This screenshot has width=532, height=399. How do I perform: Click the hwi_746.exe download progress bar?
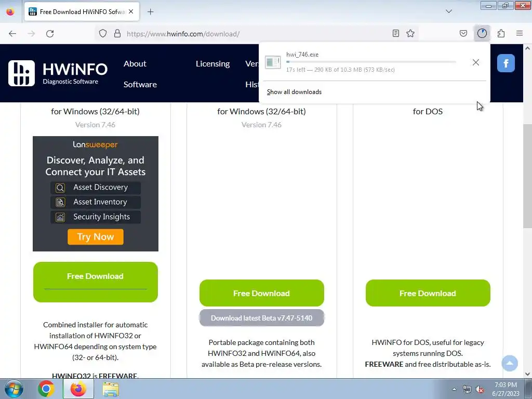(x=371, y=62)
